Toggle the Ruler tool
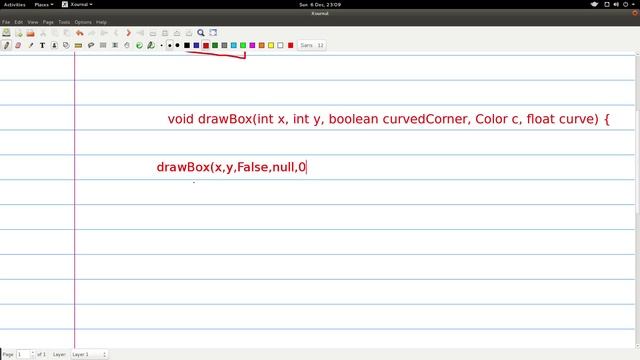 [x=78, y=45]
